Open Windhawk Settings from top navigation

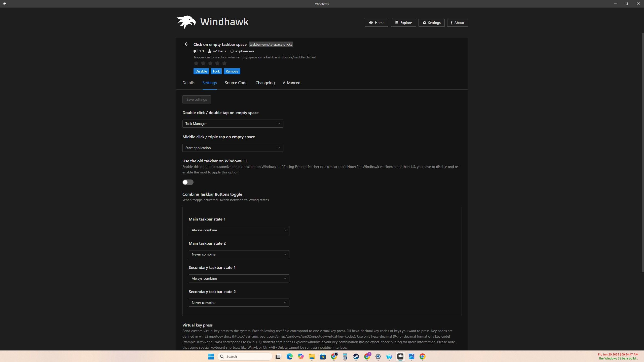click(x=431, y=23)
